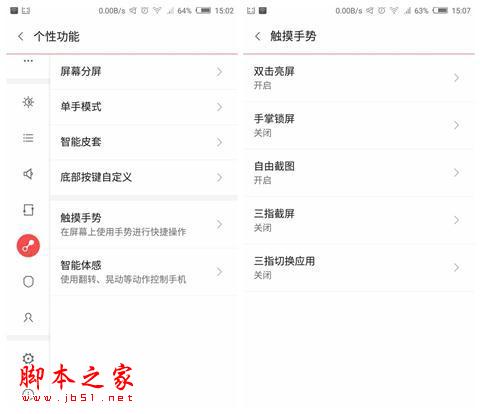Open 单手模式 setting
480x414 pixels.
144,107
